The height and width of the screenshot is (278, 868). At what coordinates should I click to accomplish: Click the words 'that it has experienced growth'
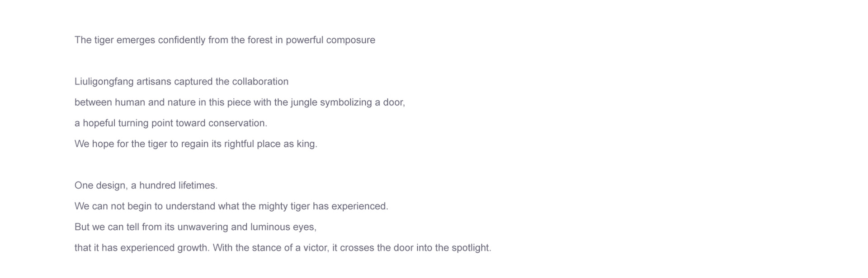click(142, 248)
